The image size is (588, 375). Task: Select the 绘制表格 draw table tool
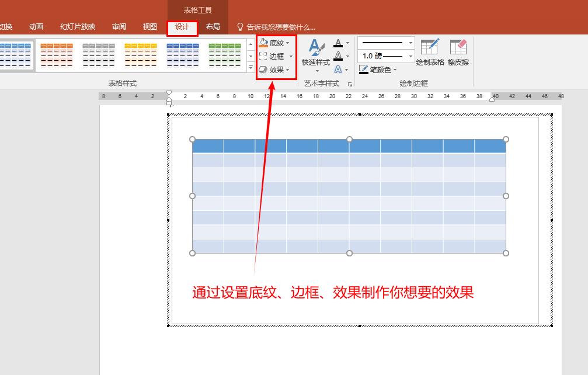coord(430,52)
